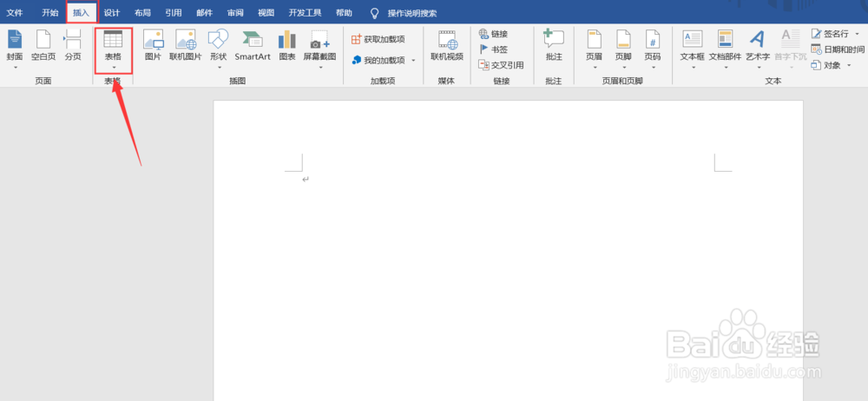
Task: Insert a cross-reference (交叉引用)
Action: pyautogui.click(x=501, y=65)
